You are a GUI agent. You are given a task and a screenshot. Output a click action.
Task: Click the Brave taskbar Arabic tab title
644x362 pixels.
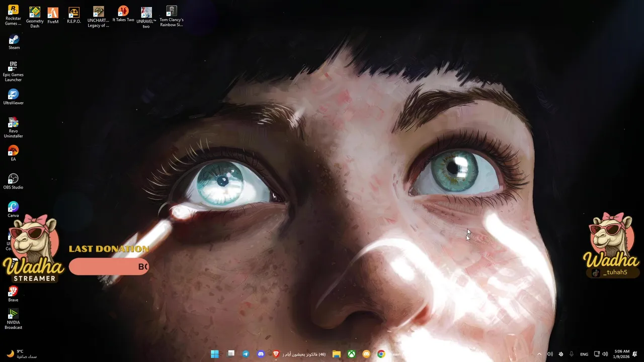[304, 354]
